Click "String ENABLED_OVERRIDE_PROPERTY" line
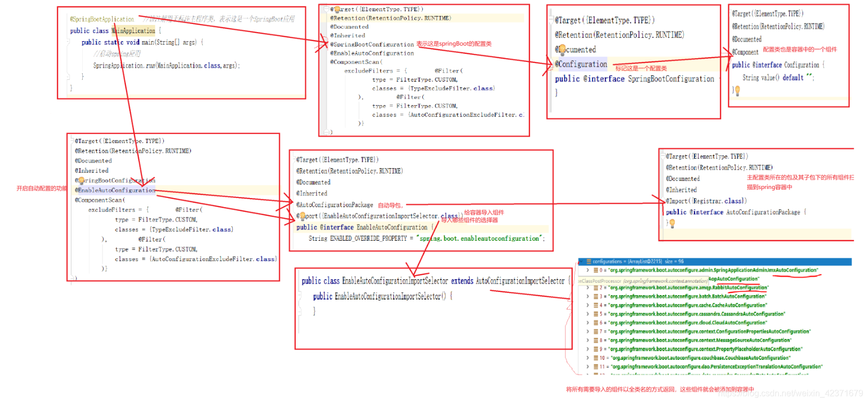868x403 pixels. tap(427, 239)
